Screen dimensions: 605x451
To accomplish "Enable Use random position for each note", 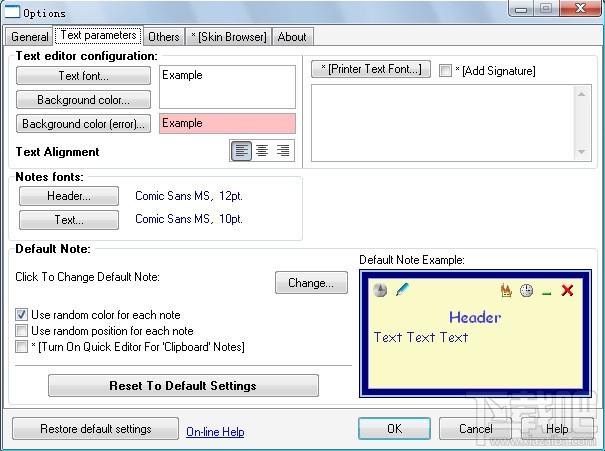I will [x=22, y=331].
